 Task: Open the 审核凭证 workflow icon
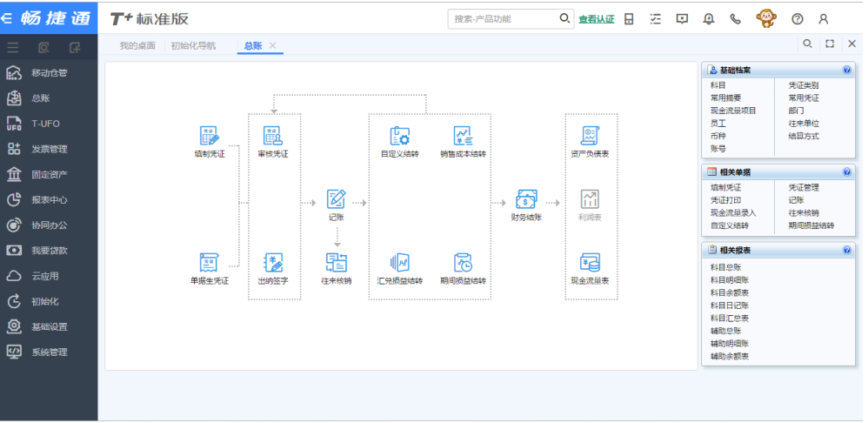[273, 136]
